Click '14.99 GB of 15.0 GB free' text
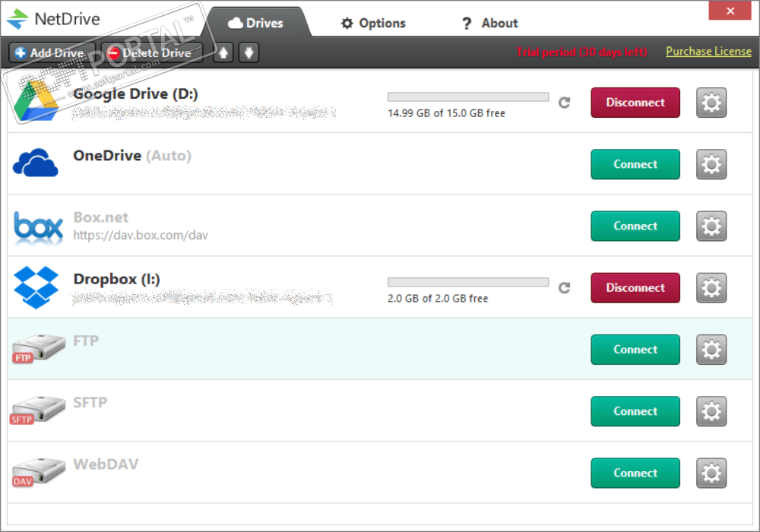This screenshot has height=532, width=760. coord(446,113)
